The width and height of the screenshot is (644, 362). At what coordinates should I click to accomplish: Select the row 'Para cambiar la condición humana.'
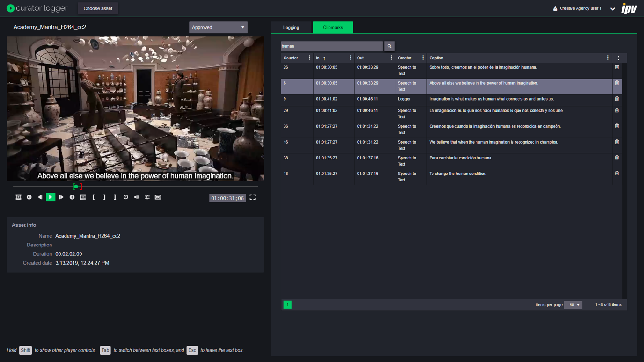[x=451, y=161]
